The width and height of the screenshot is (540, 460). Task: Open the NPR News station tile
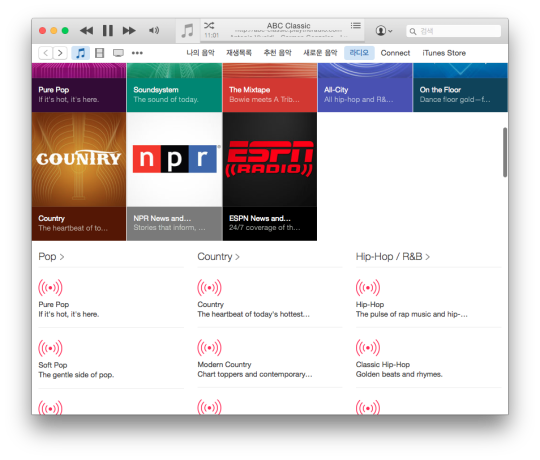point(174,176)
